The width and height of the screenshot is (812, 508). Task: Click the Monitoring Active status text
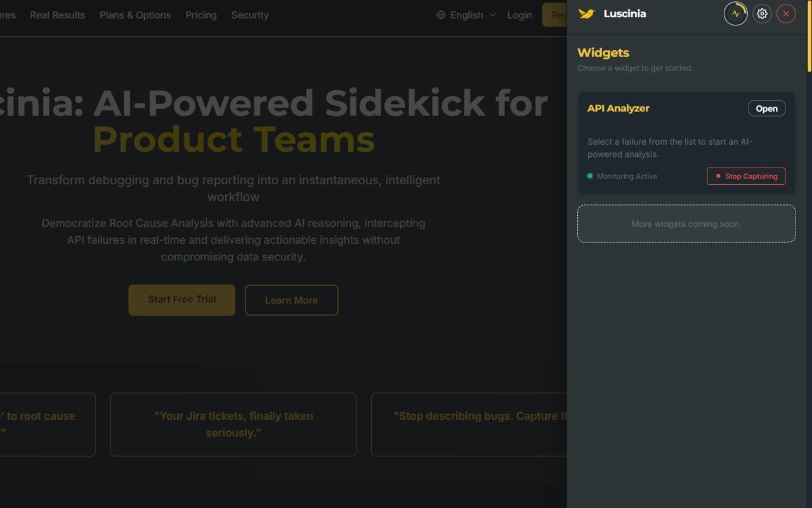pos(627,176)
